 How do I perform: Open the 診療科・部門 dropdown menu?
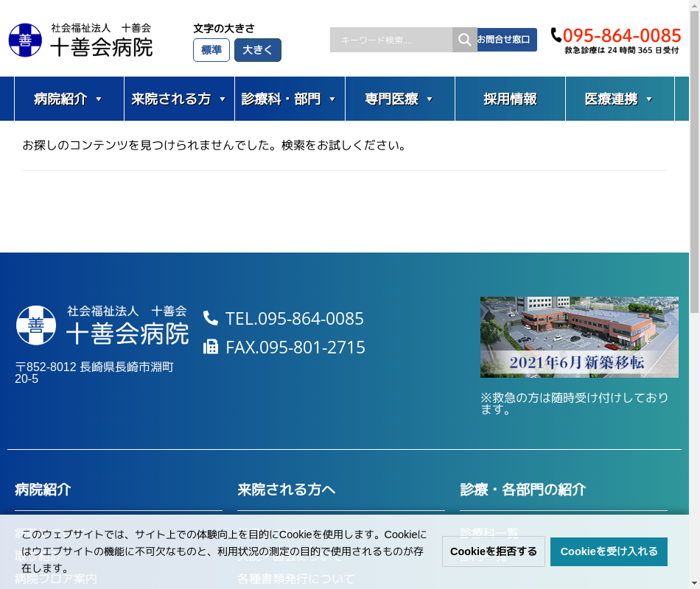pyautogui.click(x=289, y=99)
